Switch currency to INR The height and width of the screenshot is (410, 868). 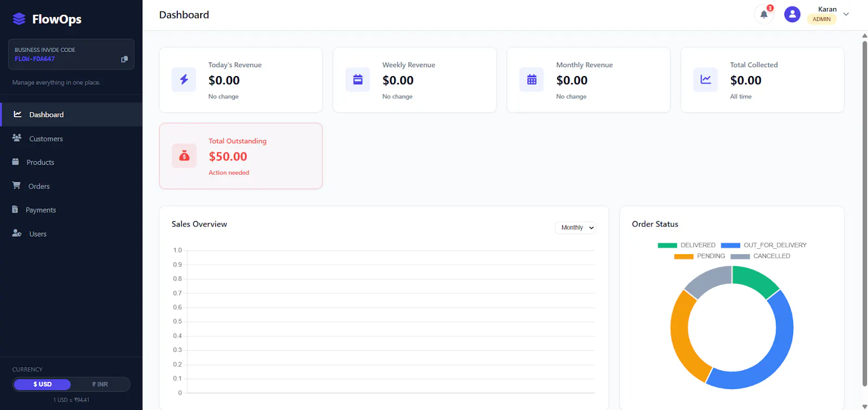pos(100,384)
